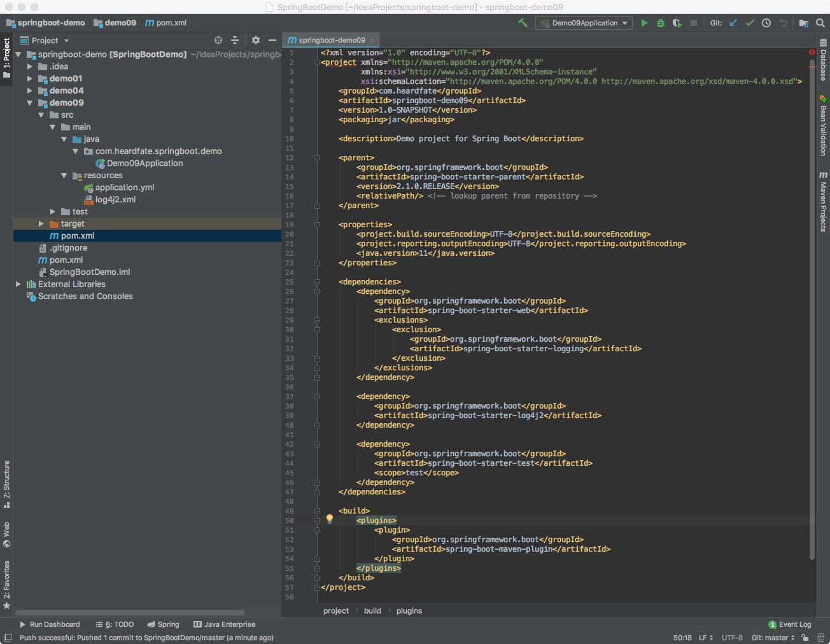Toggle the Bean Validation tool window
This screenshot has width=830, height=644.
pyautogui.click(x=823, y=125)
